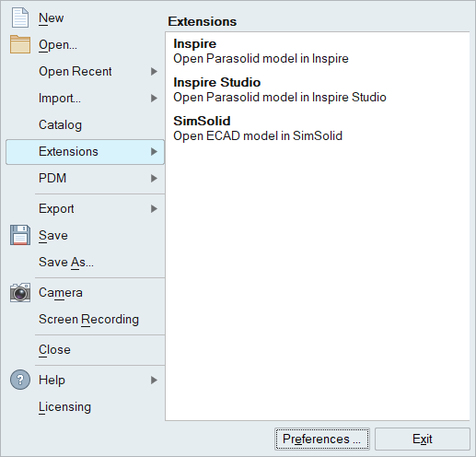Screen dimensions: 476x457
Task: Click the Help question mark icon
Action: tap(20, 380)
